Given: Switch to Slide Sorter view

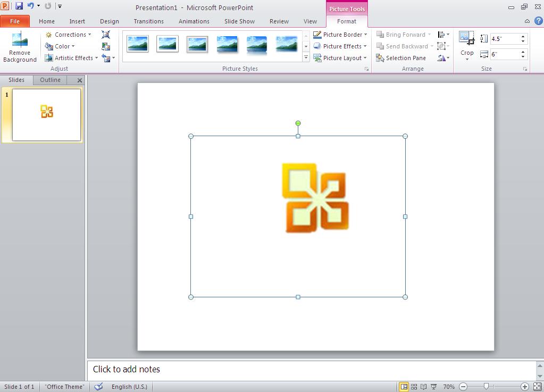Looking at the screenshot, I should coord(414,387).
